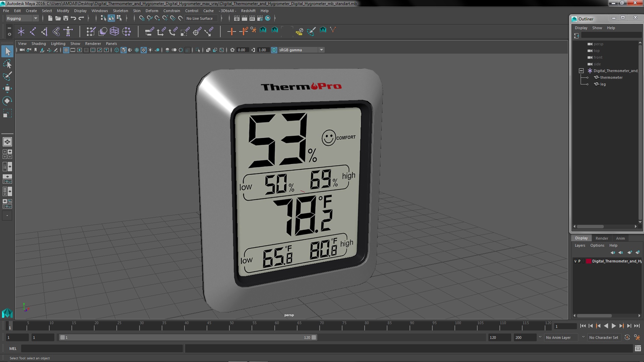Image resolution: width=644 pixels, height=362 pixels.
Task: Open the Rigging mode dropdown
Action: pos(35,18)
